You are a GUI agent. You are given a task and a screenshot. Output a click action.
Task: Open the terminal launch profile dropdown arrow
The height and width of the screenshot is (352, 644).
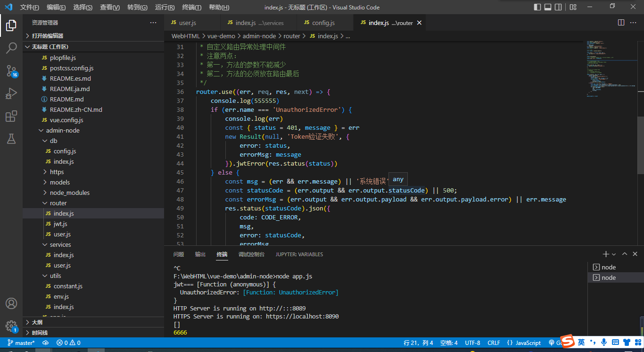pos(615,254)
